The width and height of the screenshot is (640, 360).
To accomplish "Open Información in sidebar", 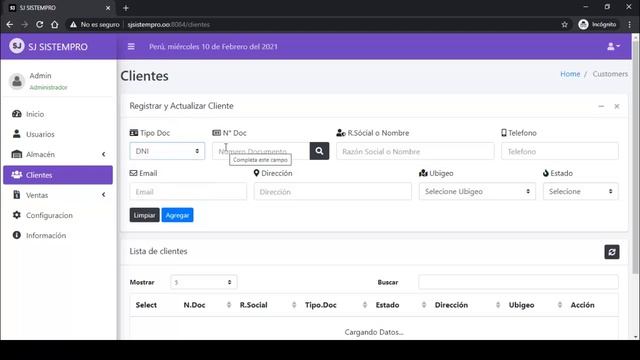I will 58,236.
